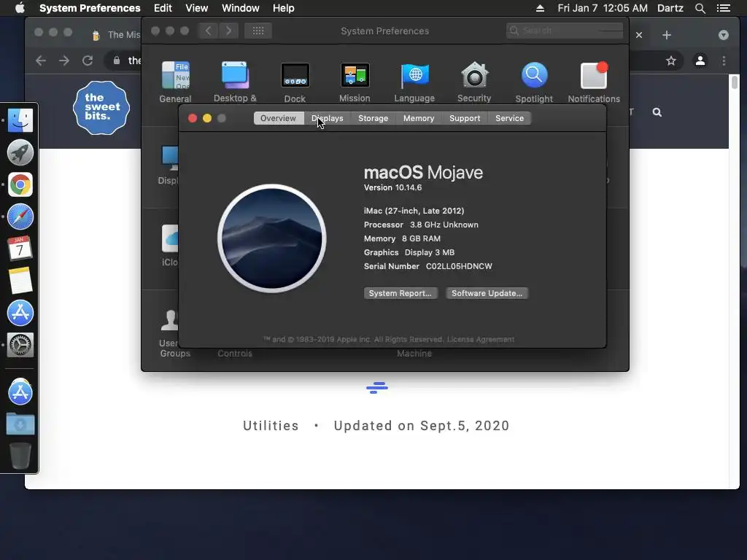747x560 pixels.
Task: Reload the page in Chrome
Action: (x=88, y=61)
